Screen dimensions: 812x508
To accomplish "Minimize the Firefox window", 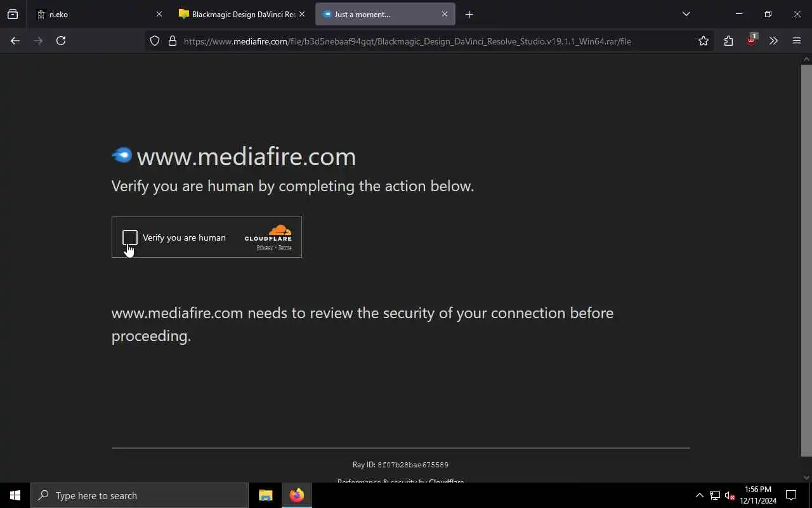I will pos(739,14).
